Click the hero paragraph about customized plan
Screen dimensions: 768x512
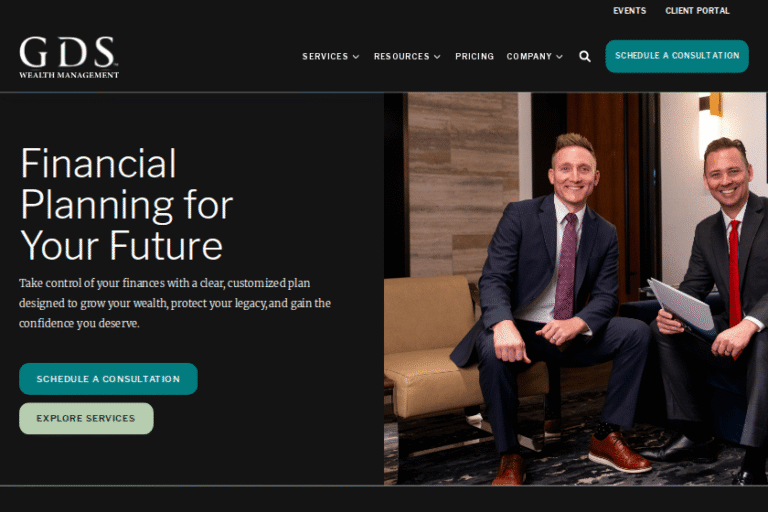[x=175, y=303]
